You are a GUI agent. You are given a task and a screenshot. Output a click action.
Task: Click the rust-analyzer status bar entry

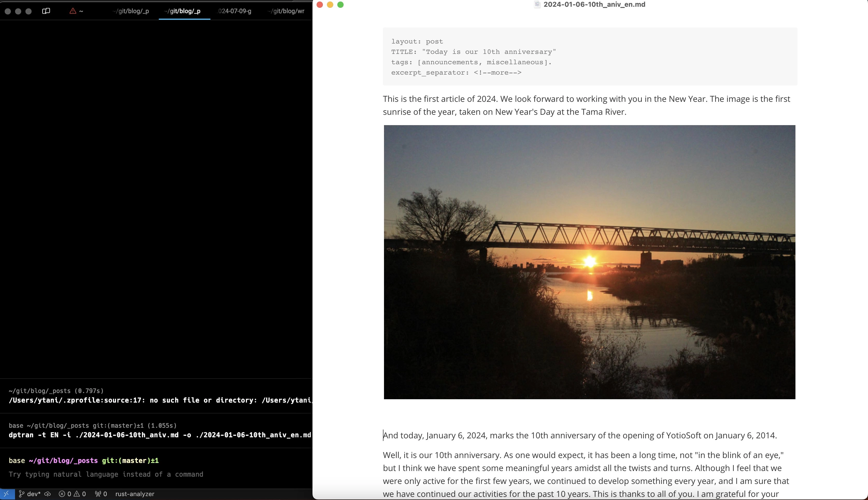coord(134,494)
